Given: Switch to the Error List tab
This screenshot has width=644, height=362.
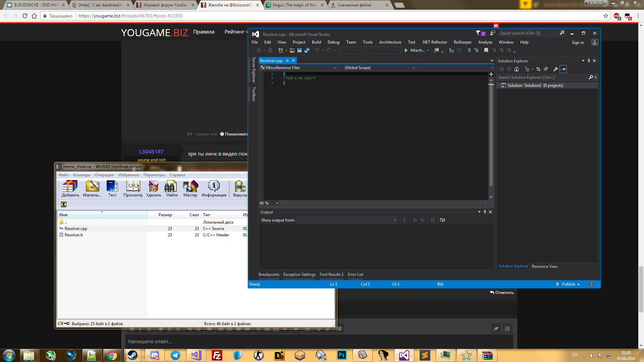Looking at the screenshot, I should click(355, 275).
